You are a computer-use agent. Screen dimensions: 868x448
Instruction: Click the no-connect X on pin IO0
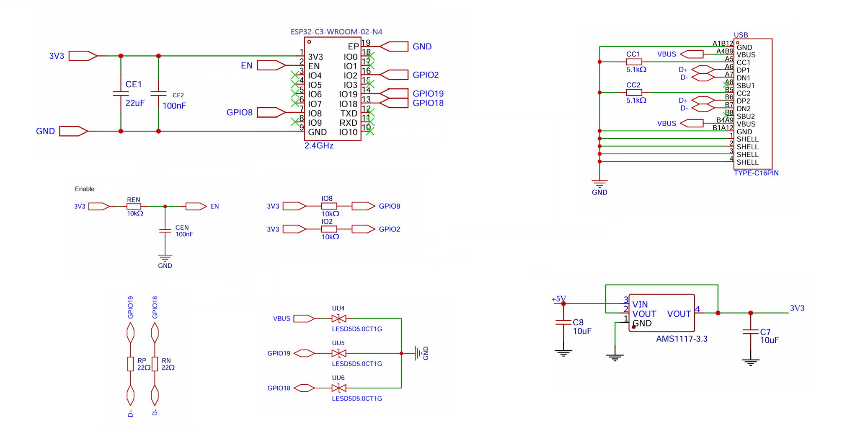click(x=370, y=56)
